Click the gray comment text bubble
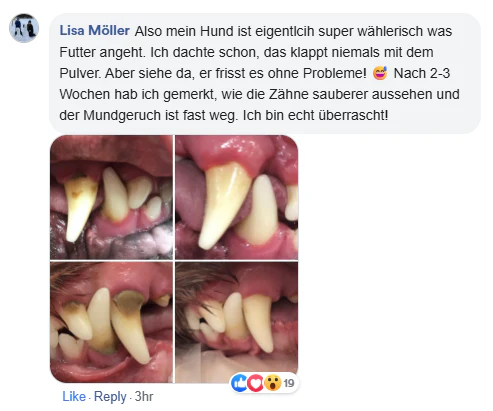 coord(265,73)
